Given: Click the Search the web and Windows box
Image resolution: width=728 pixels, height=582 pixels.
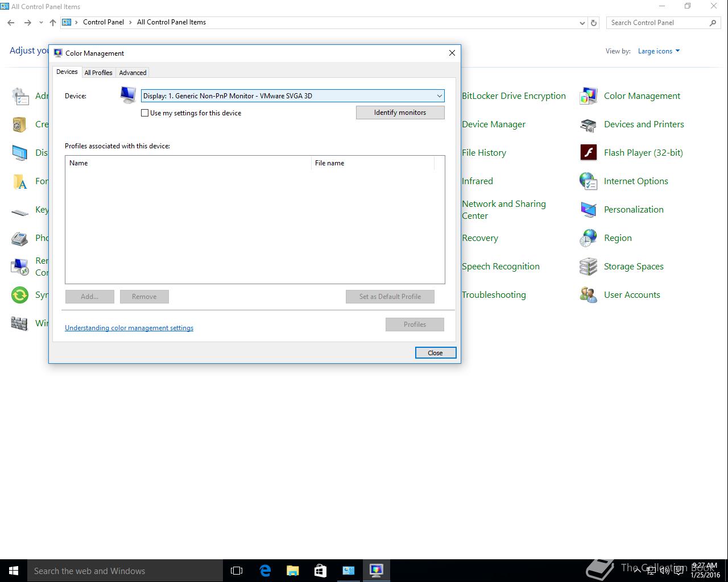Looking at the screenshot, I should point(125,571).
